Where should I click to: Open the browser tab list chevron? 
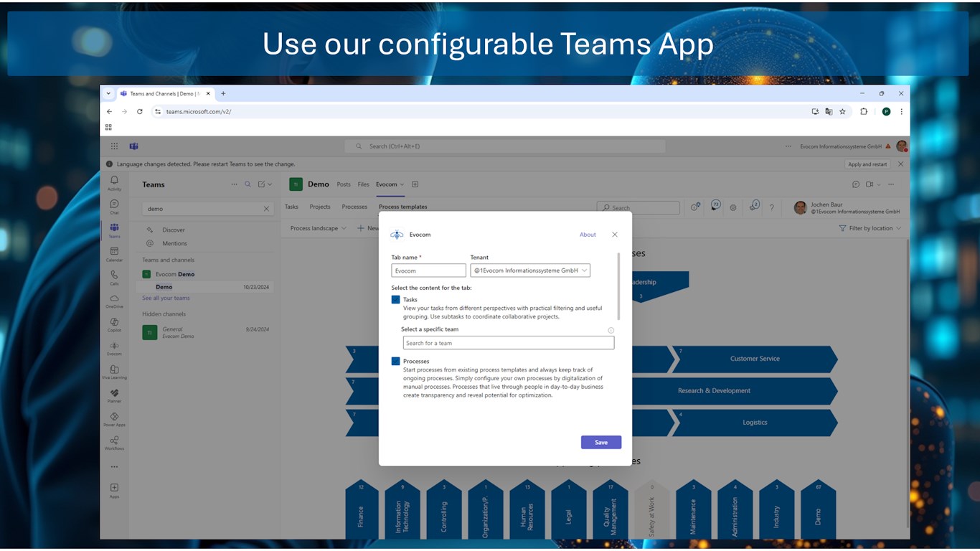pos(108,93)
